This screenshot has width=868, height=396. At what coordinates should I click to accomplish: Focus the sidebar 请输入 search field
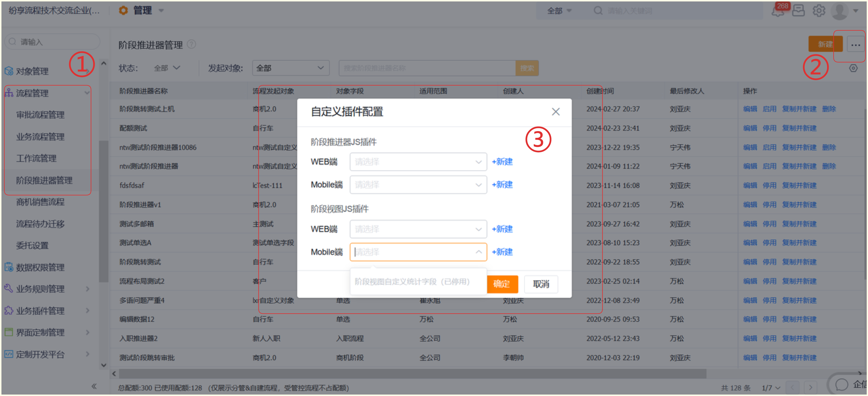pos(52,42)
